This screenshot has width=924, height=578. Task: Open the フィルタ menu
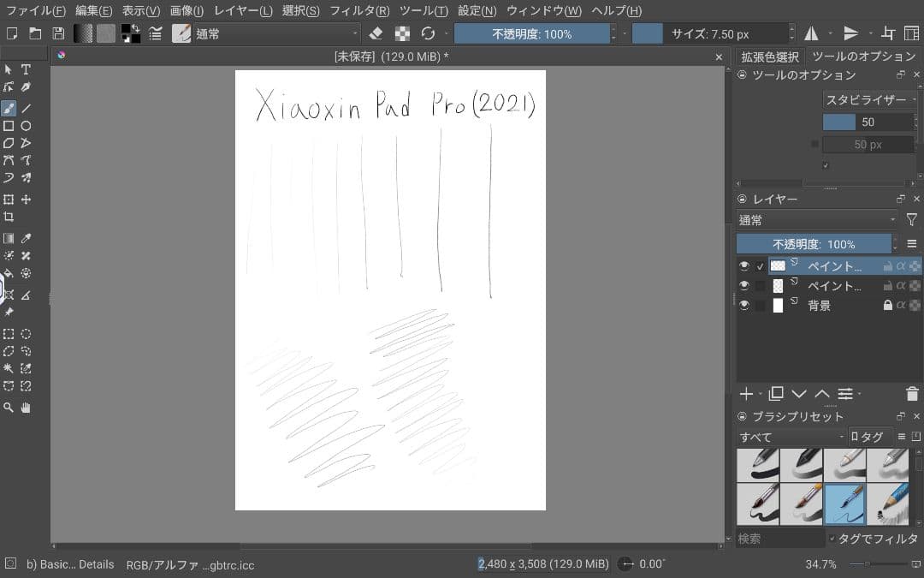360,10
